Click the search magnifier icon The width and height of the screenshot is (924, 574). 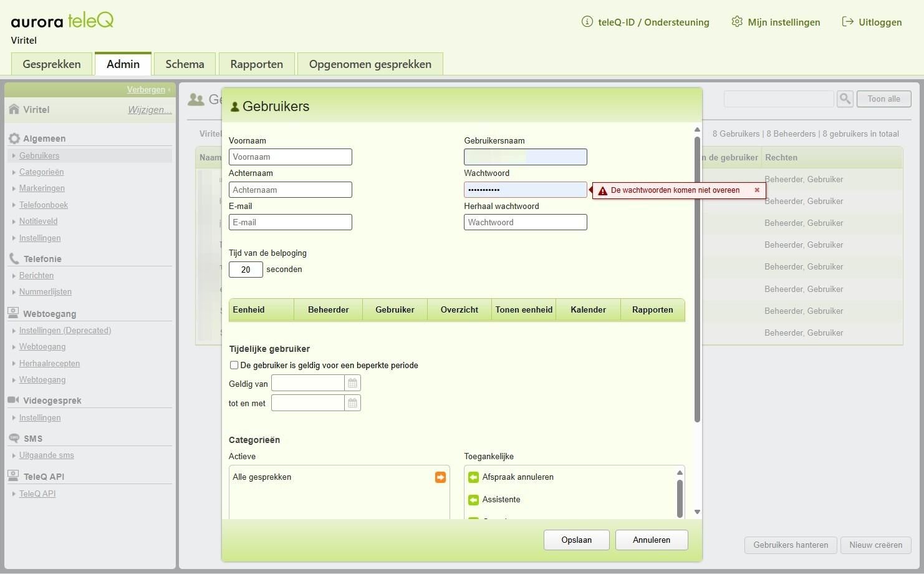click(x=845, y=99)
